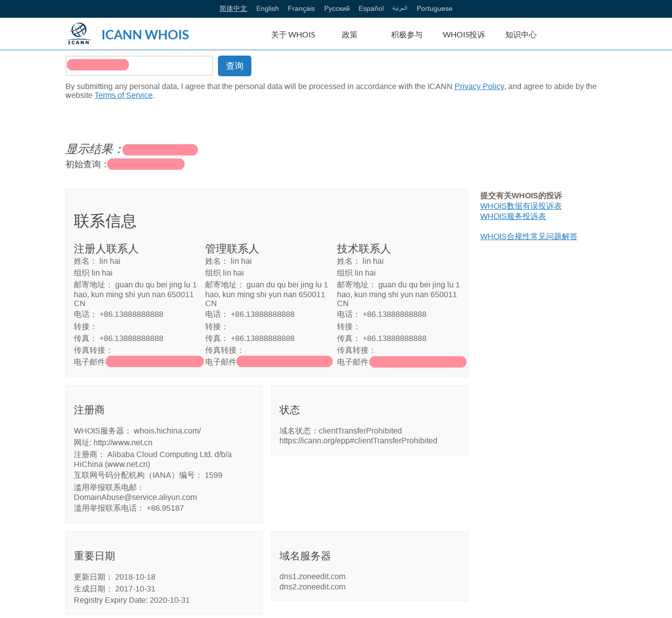Viewport: 672px width, 618px height.
Task: Select the 显示结果 label
Action: pyautogui.click(x=93, y=149)
